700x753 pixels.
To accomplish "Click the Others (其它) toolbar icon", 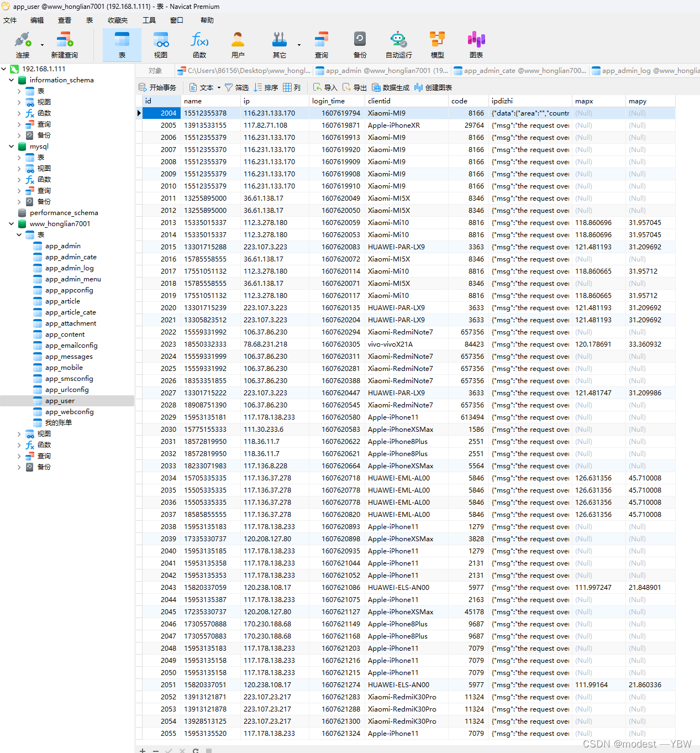I will [x=280, y=45].
